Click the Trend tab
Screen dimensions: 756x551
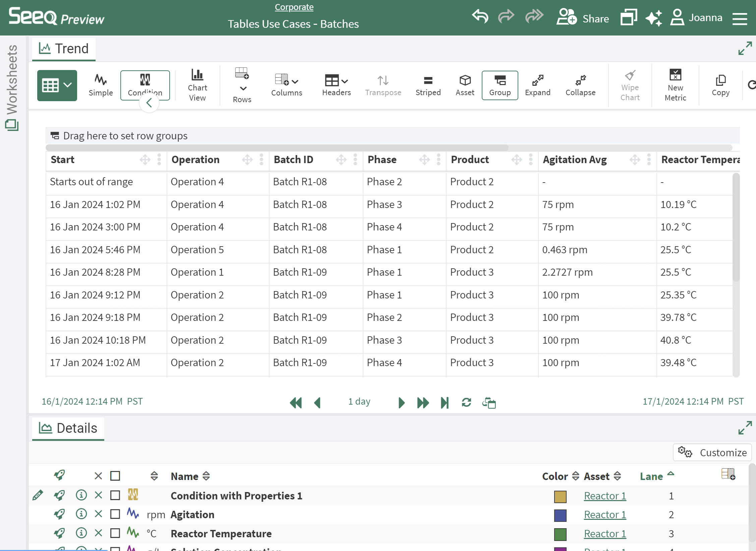pos(64,49)
